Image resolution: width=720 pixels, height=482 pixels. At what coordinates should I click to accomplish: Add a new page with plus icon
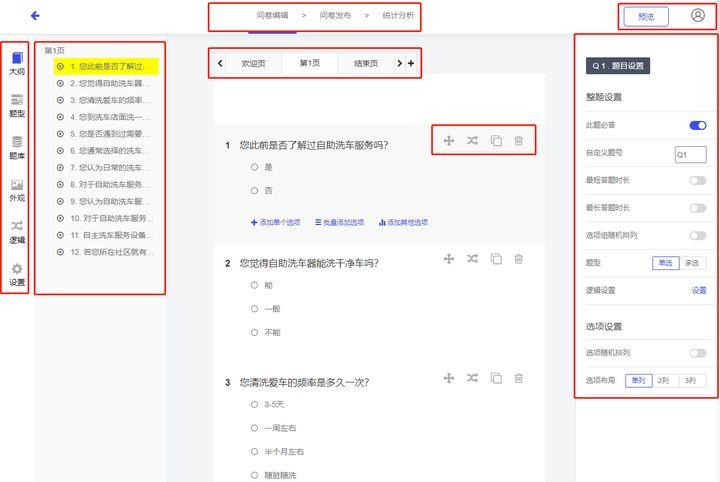(x=411, y=63)
